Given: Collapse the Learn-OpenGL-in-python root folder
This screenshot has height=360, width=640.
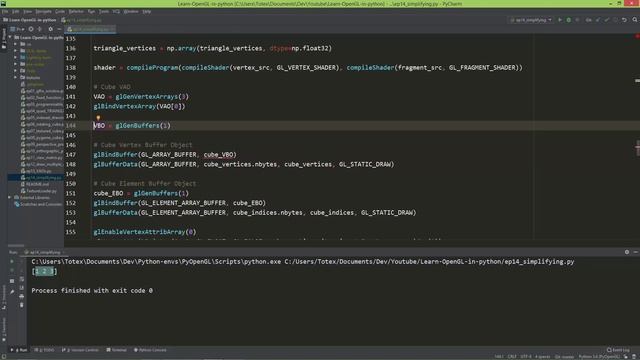Looking at the screenshot, I should click(10, 37).
